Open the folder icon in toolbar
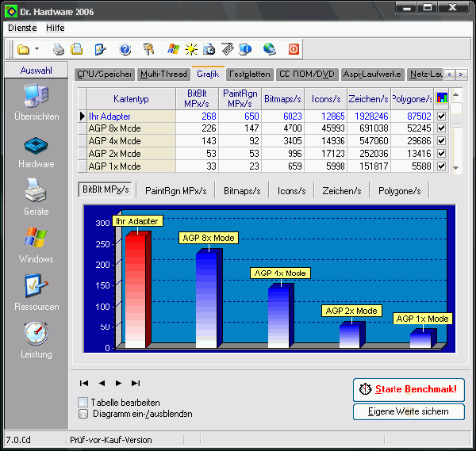Screen dimensions: 476x451 23,49
